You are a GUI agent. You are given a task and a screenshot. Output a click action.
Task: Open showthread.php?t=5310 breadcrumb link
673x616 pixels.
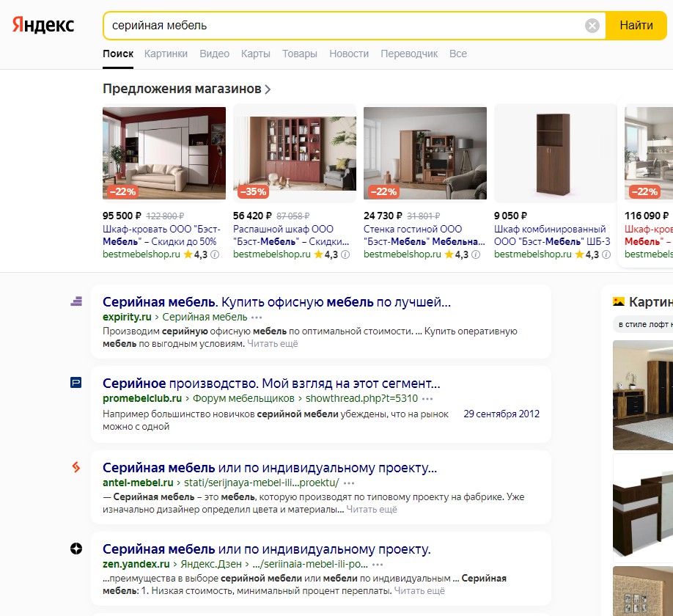coord(361,399)
